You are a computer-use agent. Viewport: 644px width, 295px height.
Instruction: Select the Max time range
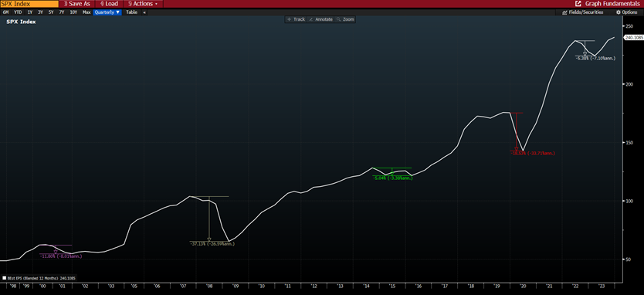[86, 12]
